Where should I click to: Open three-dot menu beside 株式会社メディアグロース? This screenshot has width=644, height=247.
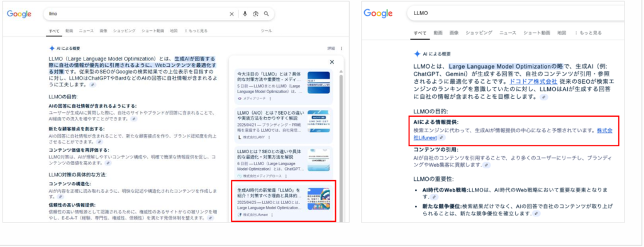point(286,176)
